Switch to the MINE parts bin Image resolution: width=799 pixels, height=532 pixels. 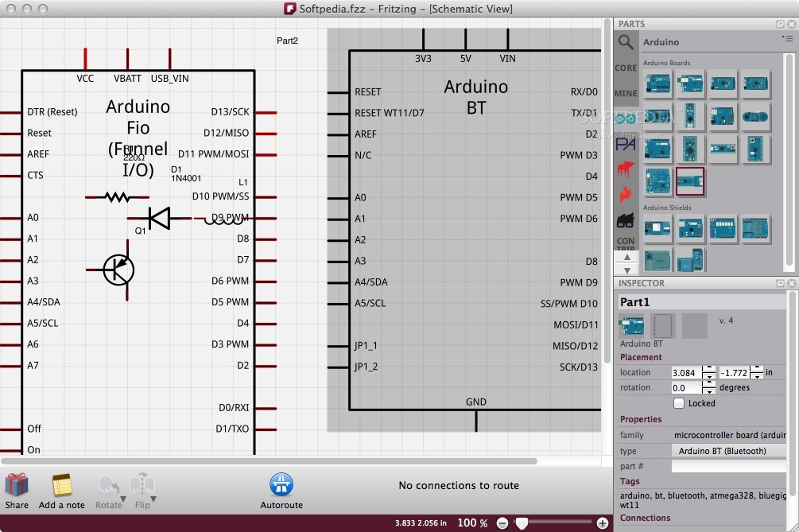626,93
